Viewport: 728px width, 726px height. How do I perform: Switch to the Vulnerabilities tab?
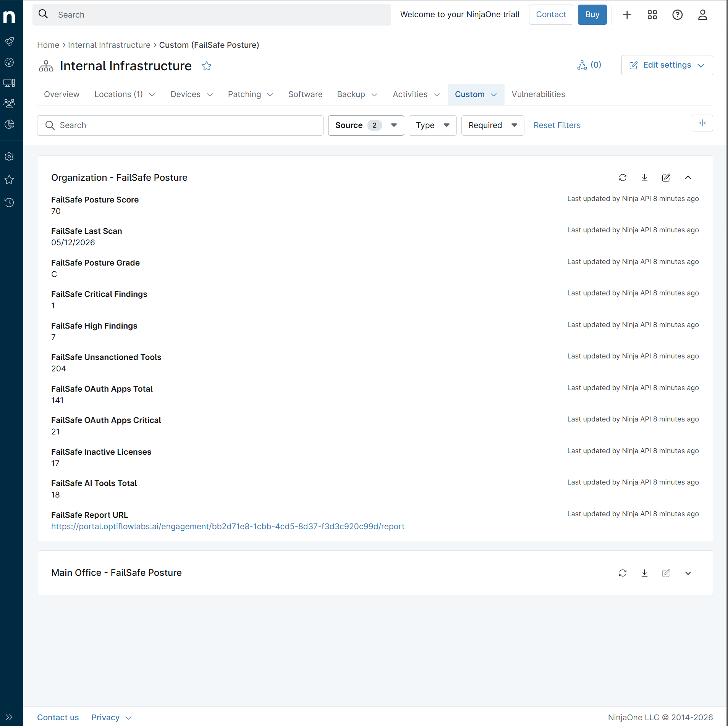tap(538, 94)
